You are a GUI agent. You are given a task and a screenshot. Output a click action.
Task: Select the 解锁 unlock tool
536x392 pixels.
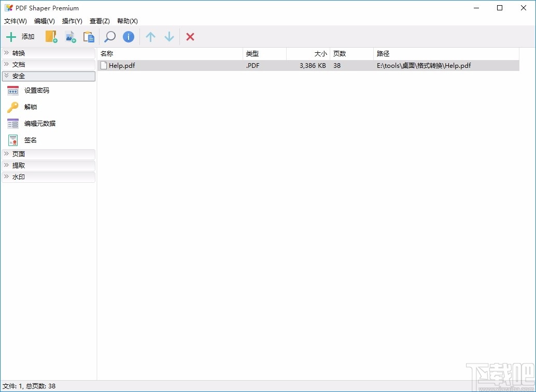[30, 107]
